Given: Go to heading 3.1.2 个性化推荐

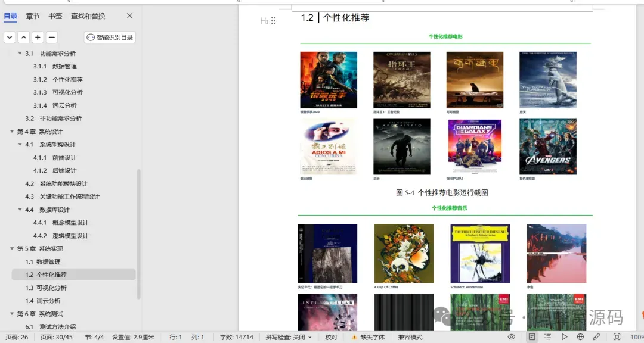Looking at the screenshot, I should (x=58, y=80).
